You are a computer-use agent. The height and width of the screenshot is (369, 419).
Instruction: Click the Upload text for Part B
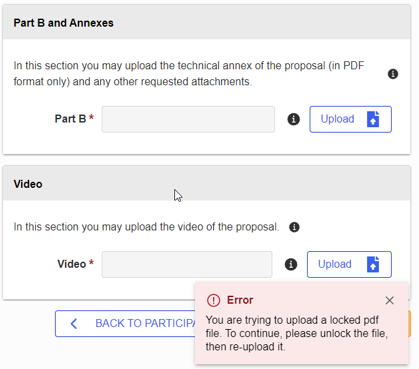coord(337,119)
